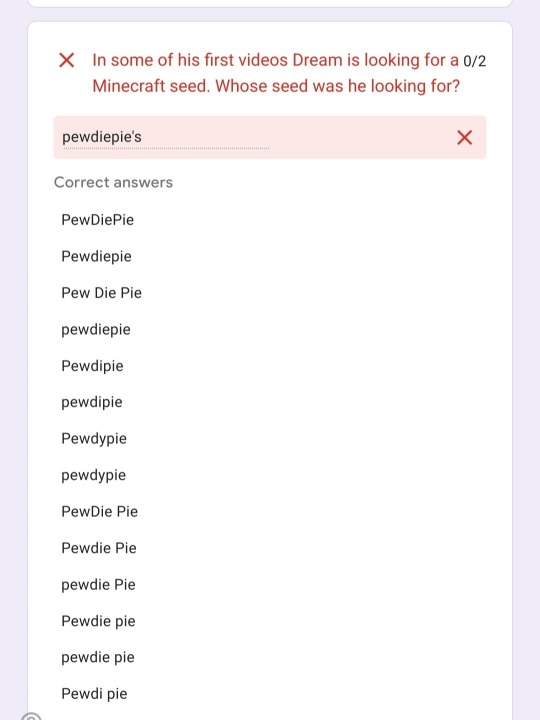Select the "PewDiePie" correct answer
Viewport: 540px width, 720px height.
point(98,219)
